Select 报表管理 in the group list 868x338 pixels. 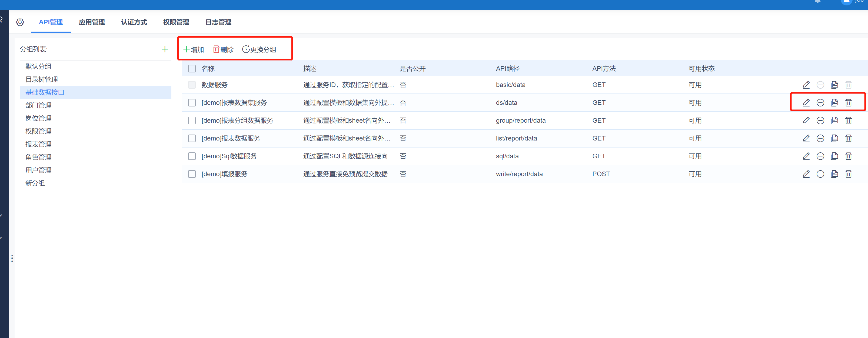point(38,144)
